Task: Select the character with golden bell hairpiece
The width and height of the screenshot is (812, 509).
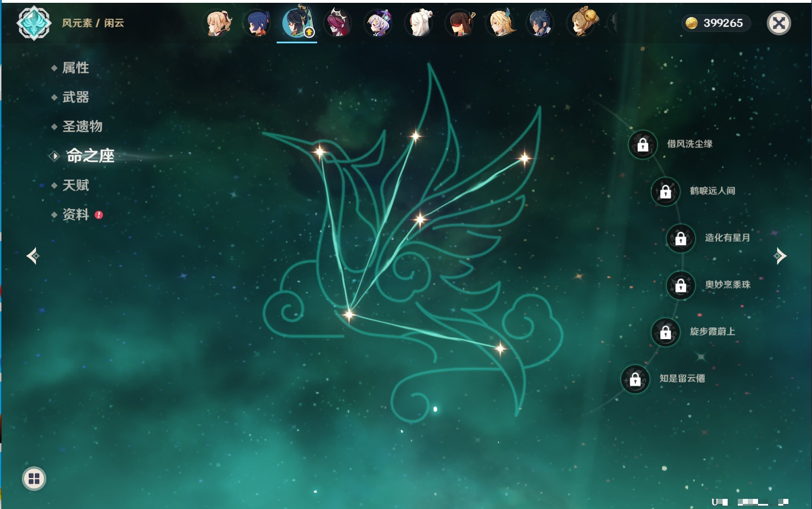Action: coord(581,23)
